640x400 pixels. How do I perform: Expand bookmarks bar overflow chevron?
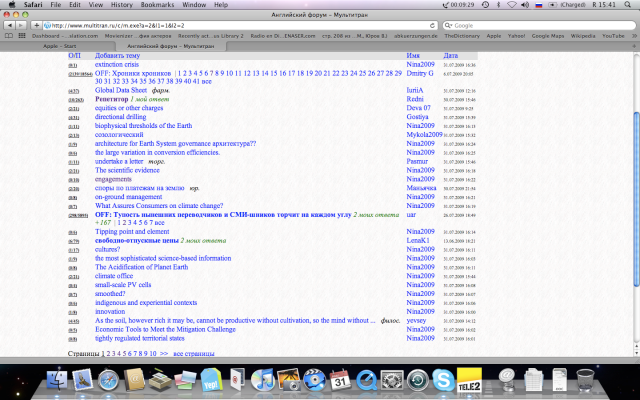[x=634, y=36]
